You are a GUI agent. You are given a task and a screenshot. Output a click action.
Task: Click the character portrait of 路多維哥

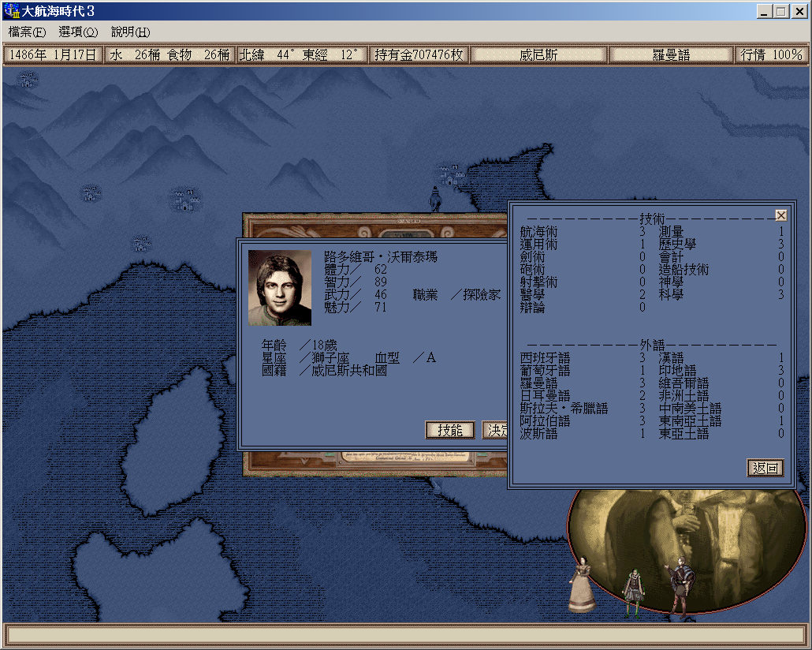280,288
